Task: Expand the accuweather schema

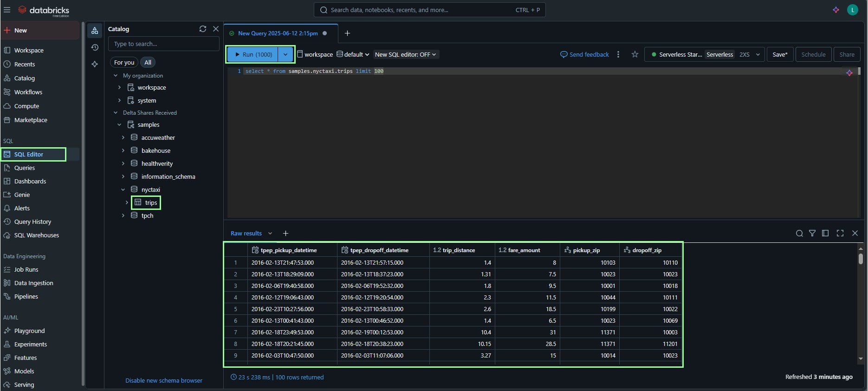Action: click(x=123, y=137)
